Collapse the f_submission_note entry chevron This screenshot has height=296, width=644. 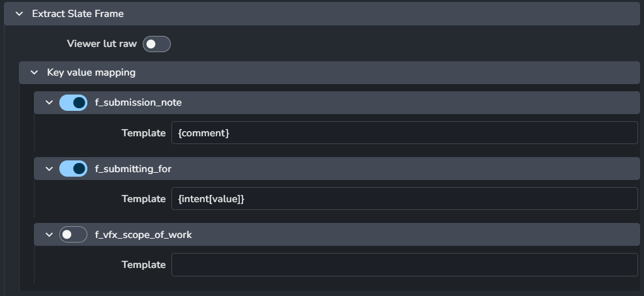click(x=49, y=102)
